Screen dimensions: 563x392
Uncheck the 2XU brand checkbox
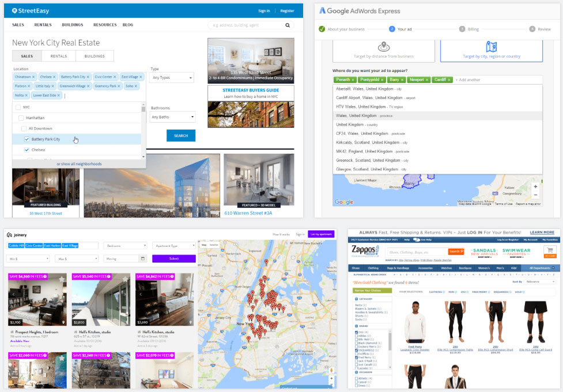point(357,332)
